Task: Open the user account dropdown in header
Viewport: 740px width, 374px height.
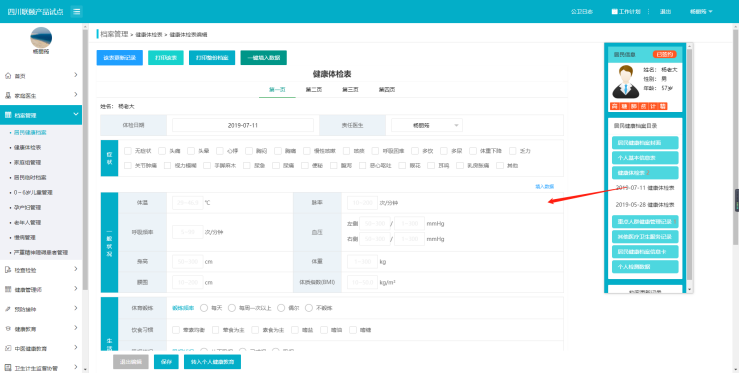Action: (701, 11)
